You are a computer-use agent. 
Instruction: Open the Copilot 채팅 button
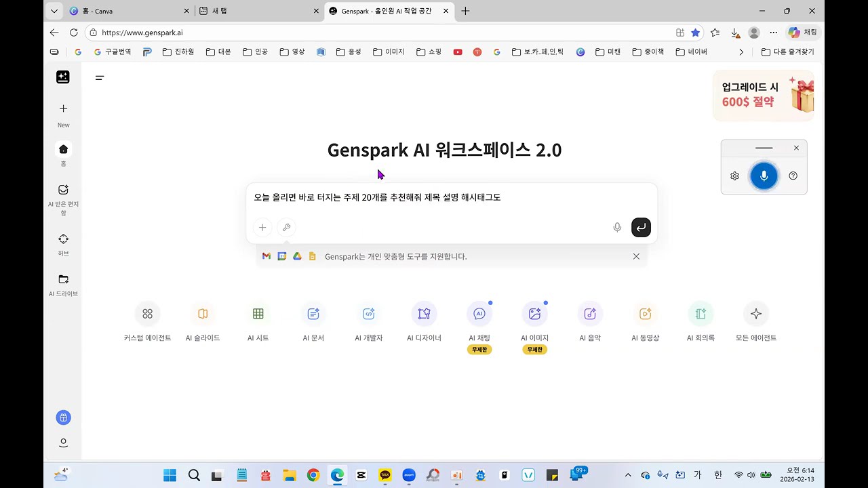(803, 33)
